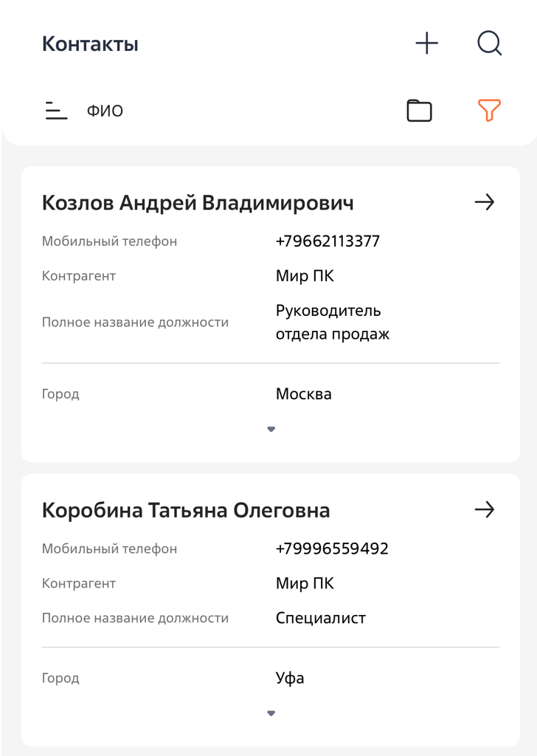Click Мир ПК contractor in Козлов's card

point(305,276)
